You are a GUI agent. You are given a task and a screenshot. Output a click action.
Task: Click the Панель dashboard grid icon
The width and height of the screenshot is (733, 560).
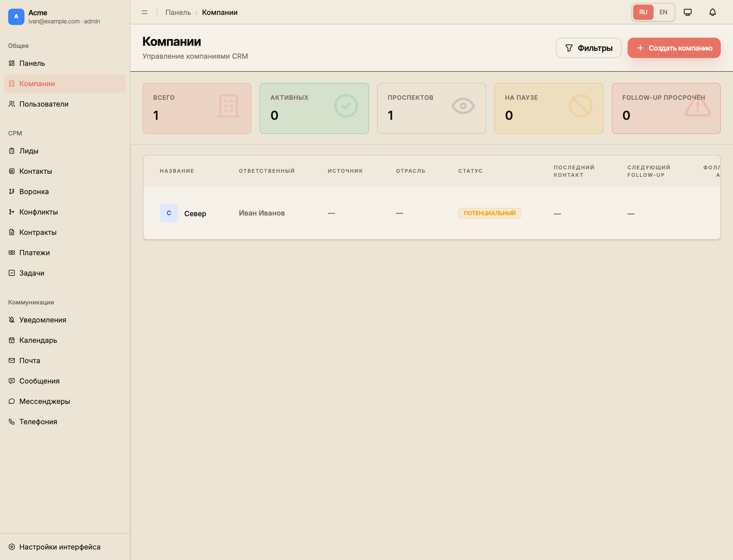12,63
